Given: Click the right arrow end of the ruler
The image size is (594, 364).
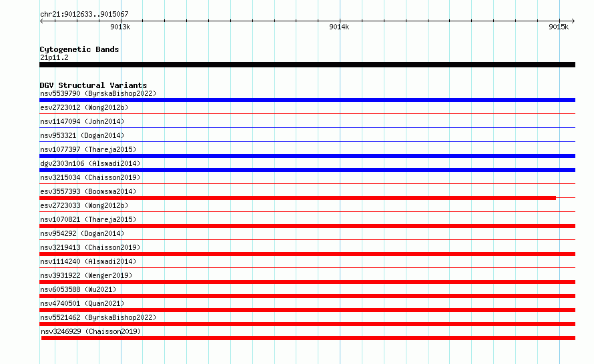Looking at the screenshot, I should 573,21.
